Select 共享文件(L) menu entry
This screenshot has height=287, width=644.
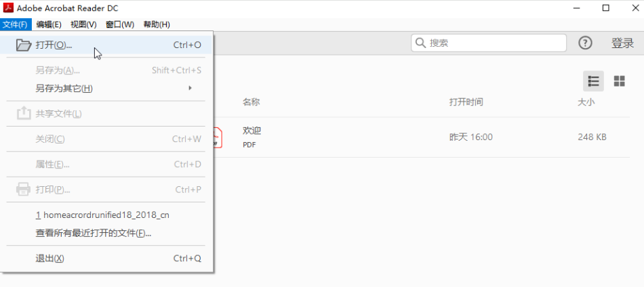(x=106, y=114)
